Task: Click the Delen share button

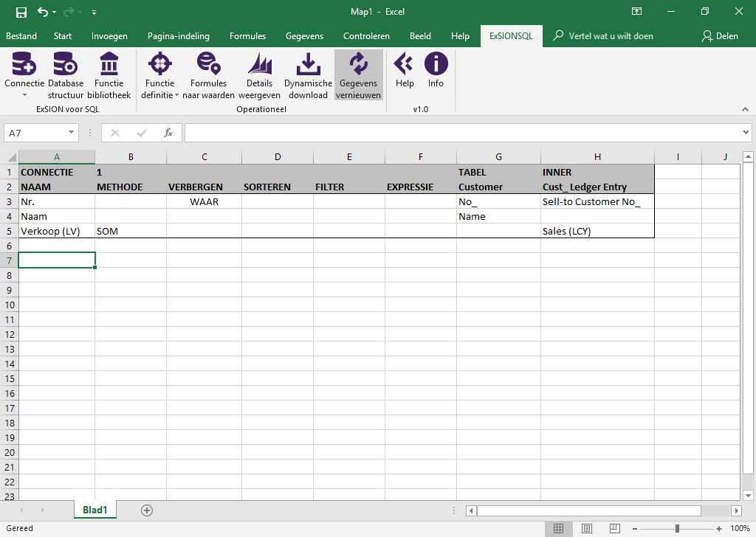Action: click(721, 36)
